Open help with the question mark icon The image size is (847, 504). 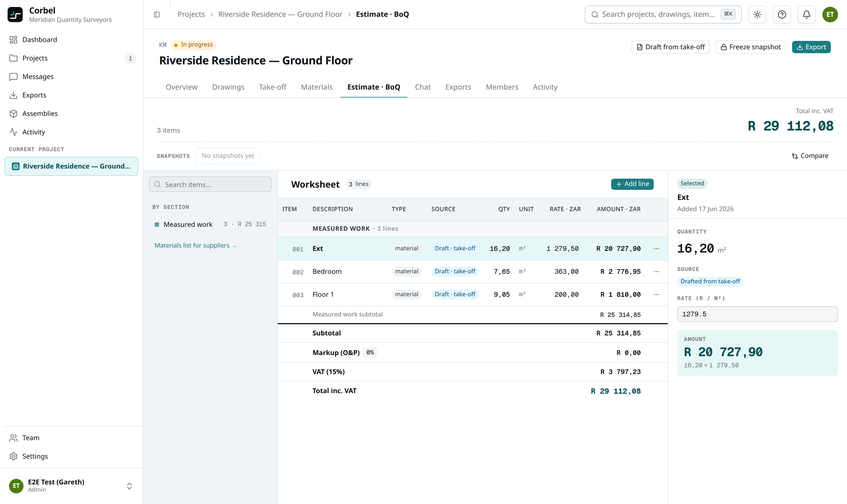click(782, 15)
